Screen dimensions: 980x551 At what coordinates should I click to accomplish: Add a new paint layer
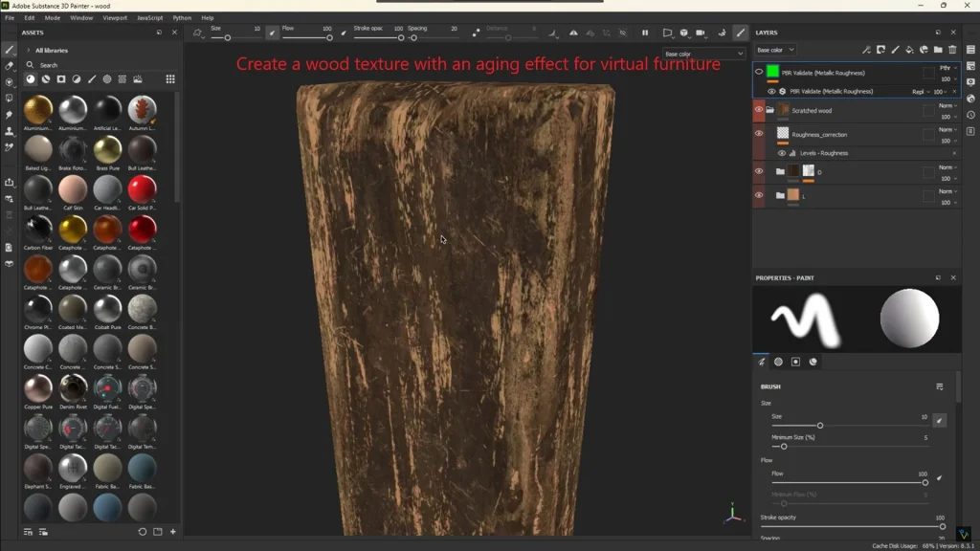coord(895,50)
